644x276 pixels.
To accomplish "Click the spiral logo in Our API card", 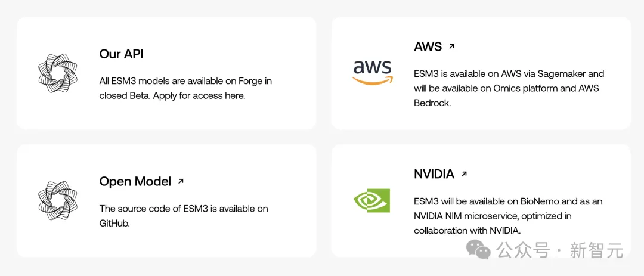I will (x=58, y=73).
